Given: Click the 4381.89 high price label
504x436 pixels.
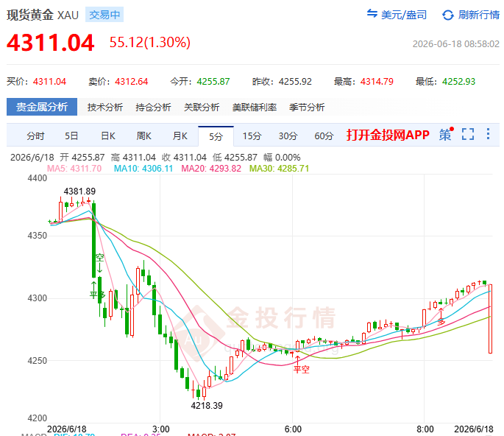Looking at the screenshot, I should 79,191.
